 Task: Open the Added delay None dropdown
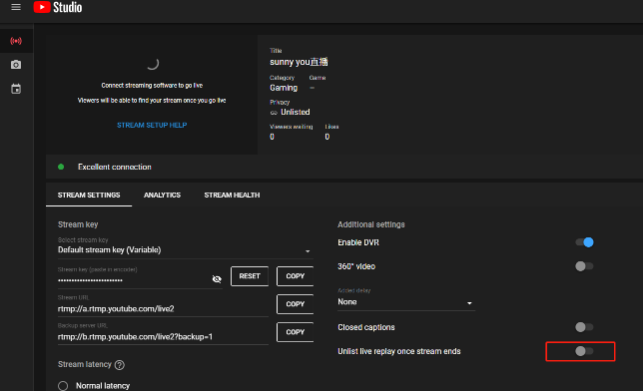(x=406, y=302)
